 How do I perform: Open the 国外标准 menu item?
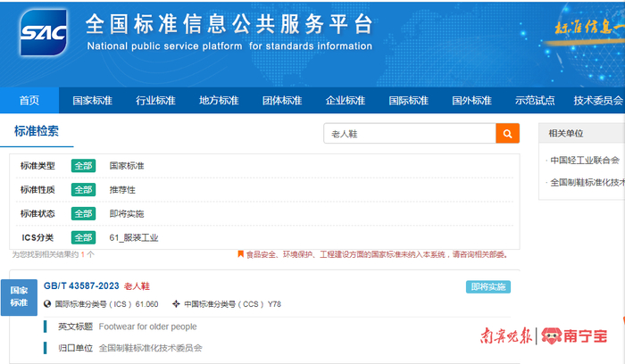coord(471,100)
